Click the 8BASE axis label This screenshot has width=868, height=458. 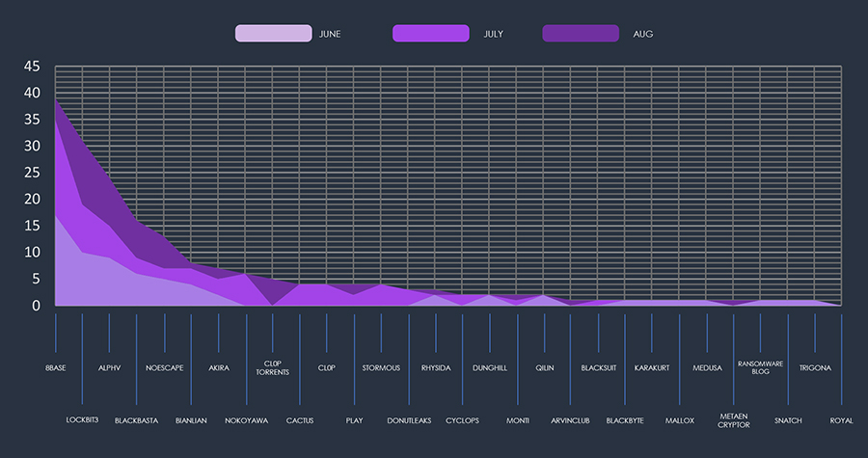point(55,367)
